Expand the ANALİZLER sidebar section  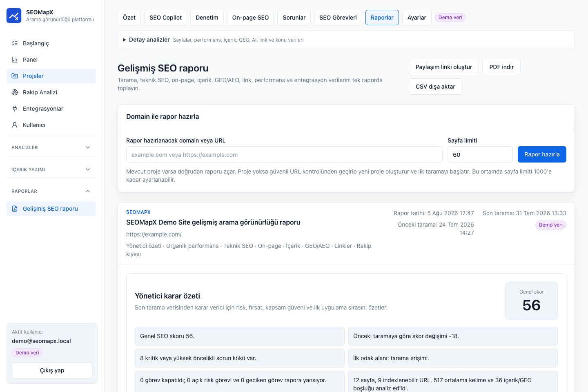[51, 147]
